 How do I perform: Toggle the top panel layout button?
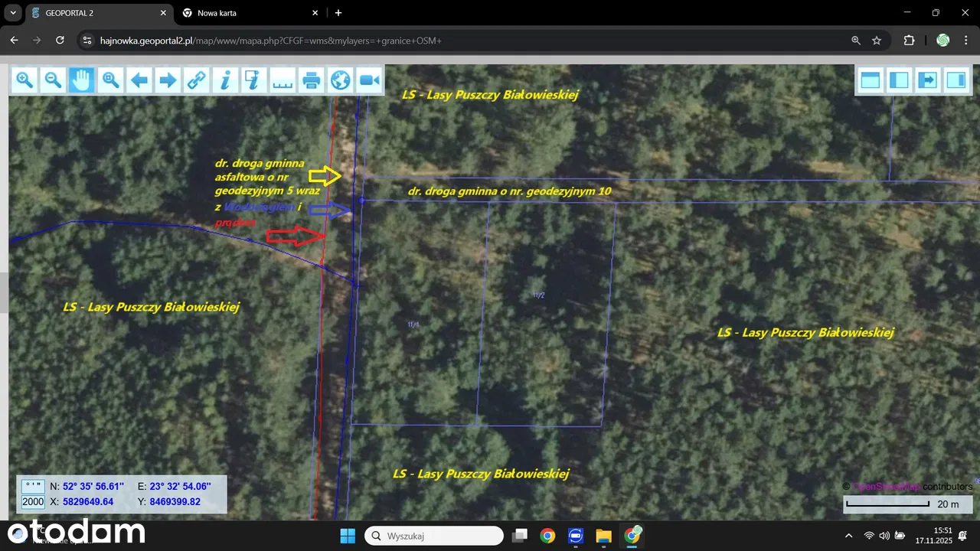click(870, 80)
